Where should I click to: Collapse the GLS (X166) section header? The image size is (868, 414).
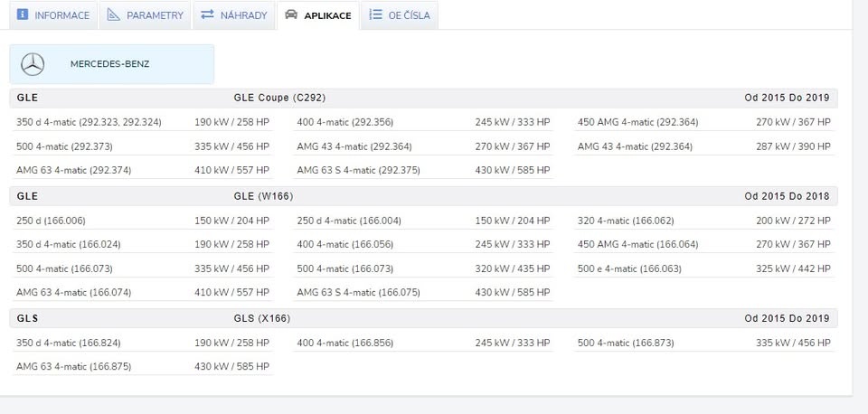click(423, 318)
